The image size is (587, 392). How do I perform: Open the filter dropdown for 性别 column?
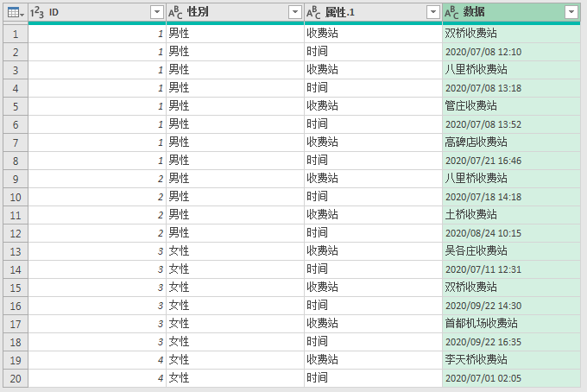coord(295,12)
